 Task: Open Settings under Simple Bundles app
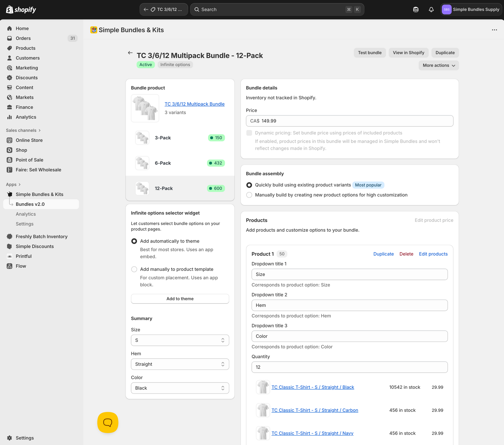tap(25, 224)
